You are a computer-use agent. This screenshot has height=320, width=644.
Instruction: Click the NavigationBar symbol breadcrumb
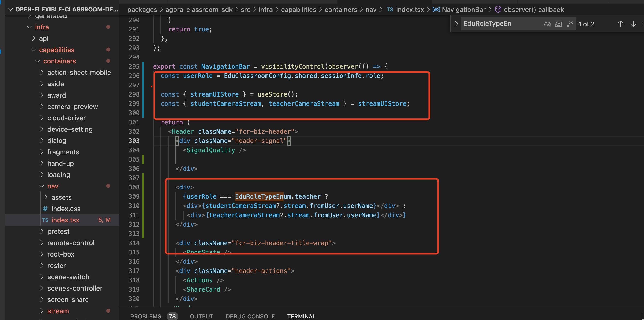459,10
